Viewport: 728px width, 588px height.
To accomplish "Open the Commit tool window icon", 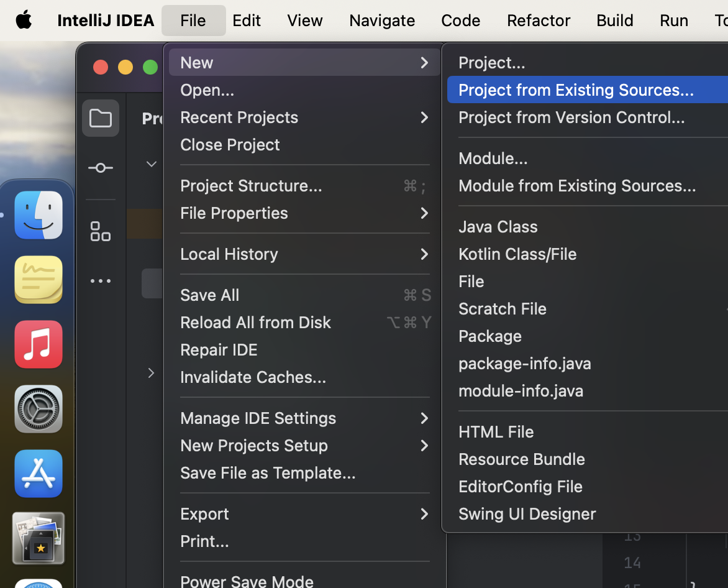I will tap(101, 168).
